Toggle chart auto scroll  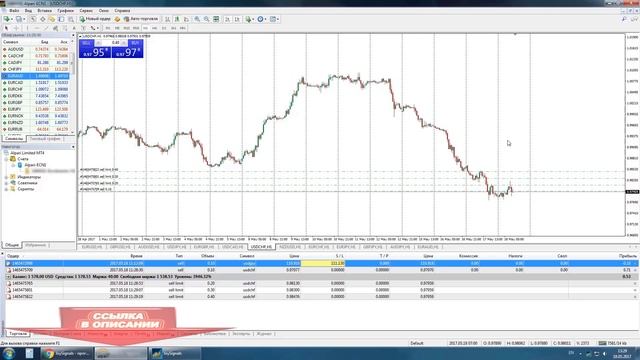(x=227, y=19)
